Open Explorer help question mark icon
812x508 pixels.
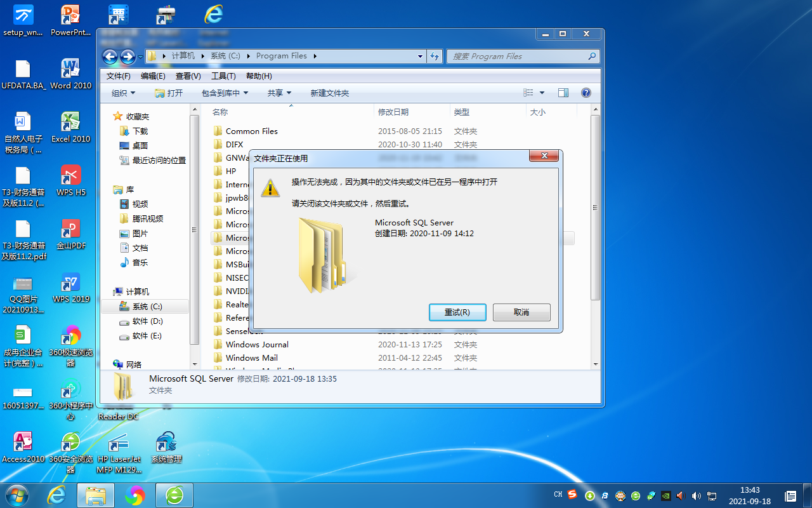[586, 93]
